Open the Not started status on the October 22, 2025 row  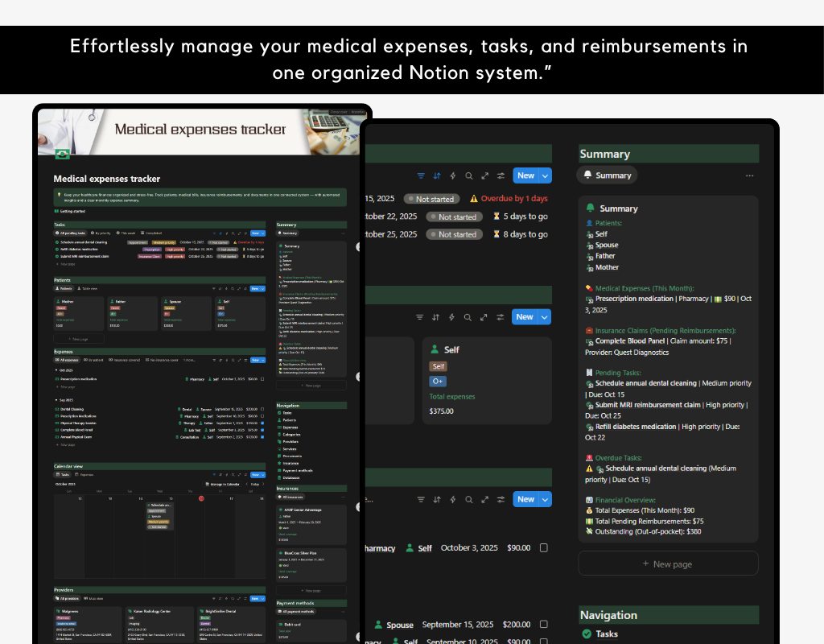[454, 217]
